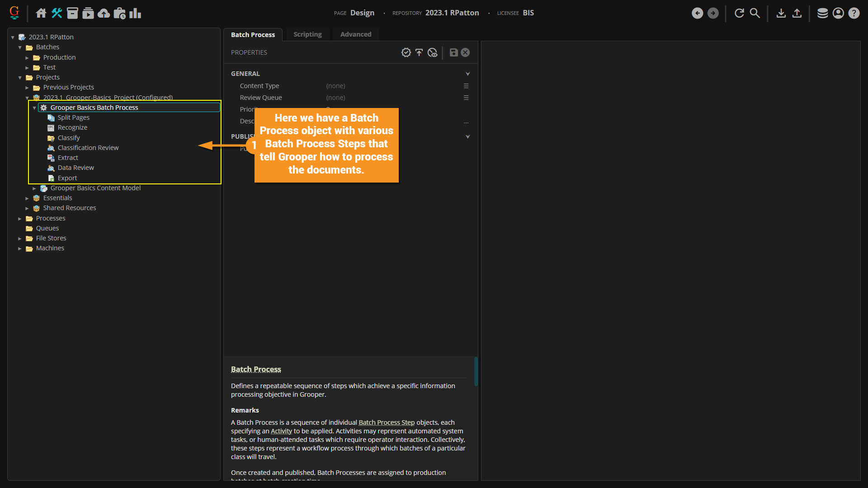Click the help panel scrollbar
The width and height of the screenshot is (868, 488).
point(476,371)
